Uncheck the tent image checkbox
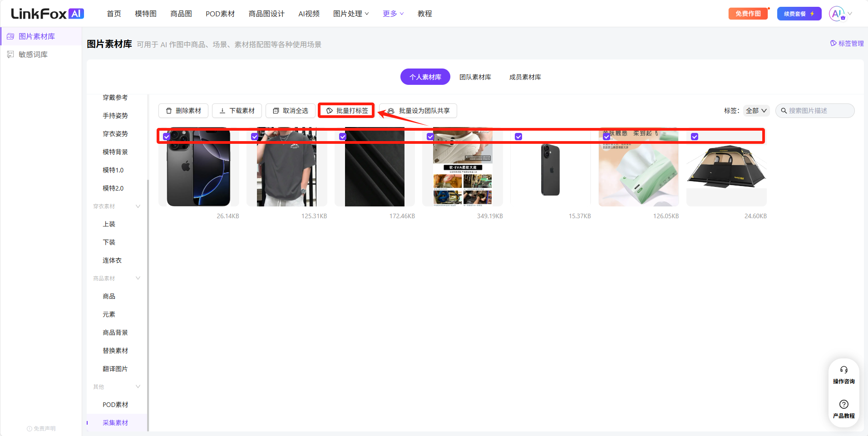Image resolution: width=868 pixels, height=436 pixels. [695, 137]
